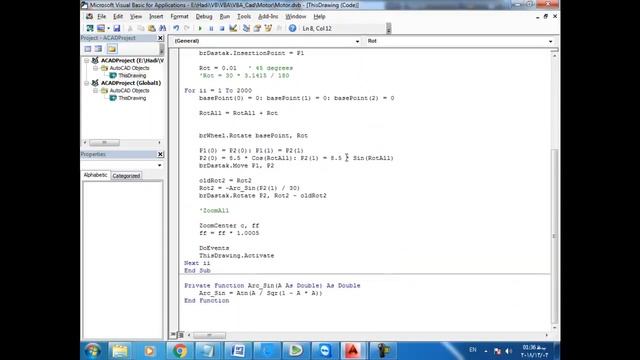Open Project Explorer from the toolbar icon
This screenshot has width=640, height=360.
(246, 28)
